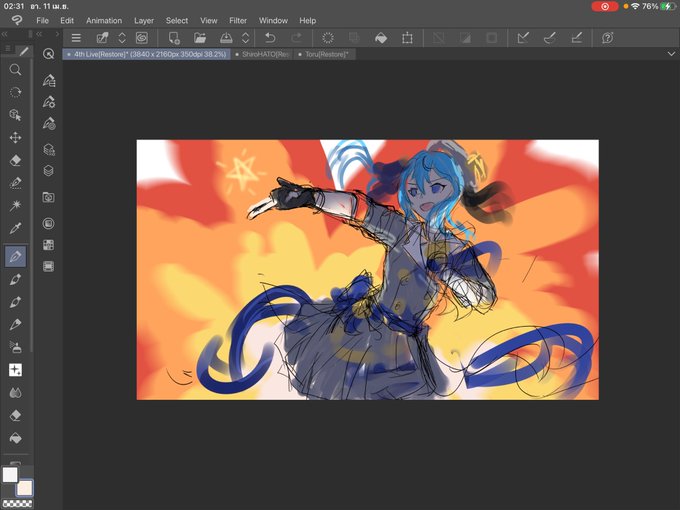
Task: Select the Airbrush spray tool
Action: pyautogui.click(x=15, y=347)
